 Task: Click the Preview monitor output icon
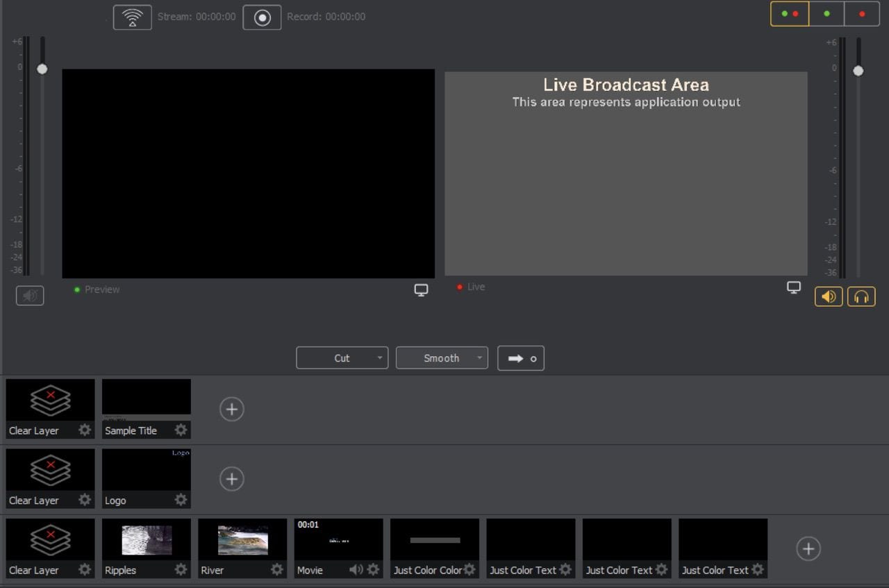421,290
